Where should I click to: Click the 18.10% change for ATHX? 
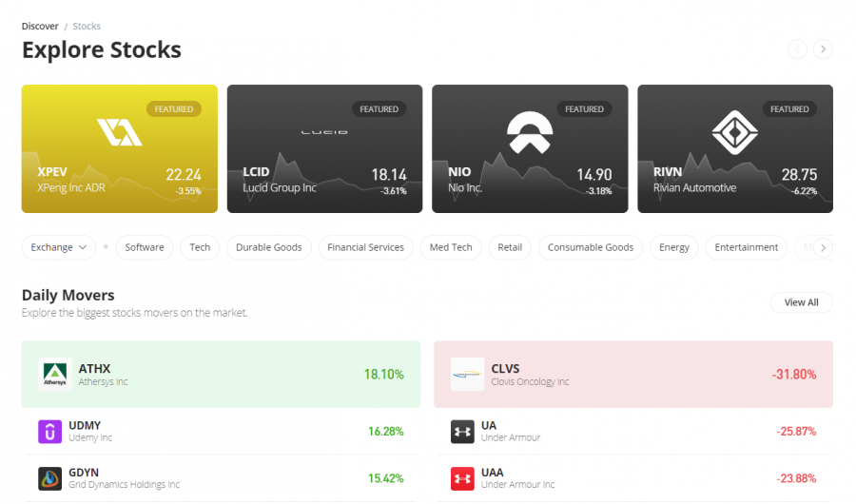[384, 374]
